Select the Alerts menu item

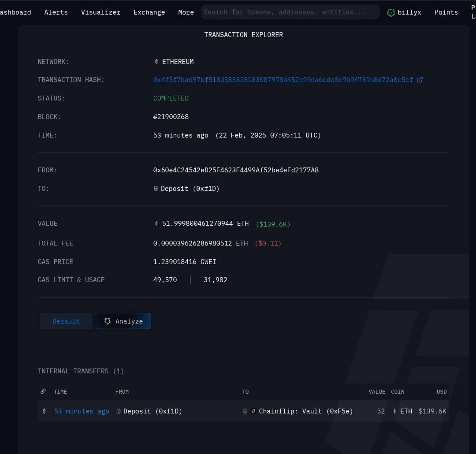click(56, 12)
